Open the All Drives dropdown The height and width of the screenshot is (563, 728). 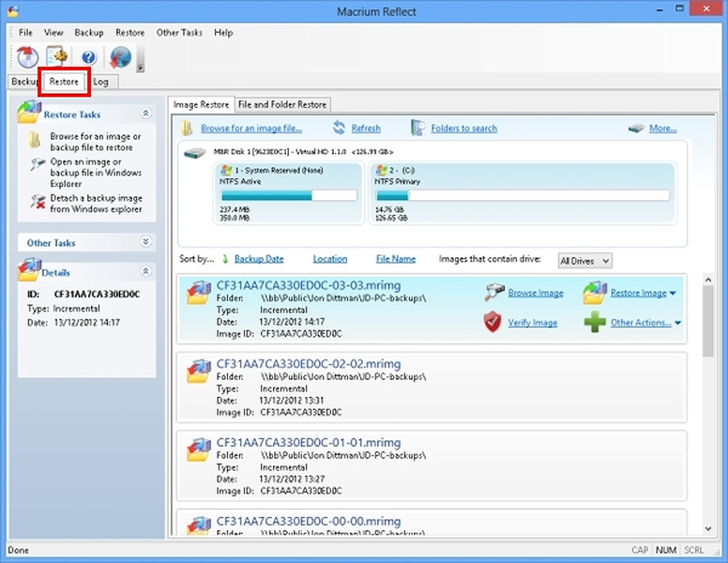point(585,261)
